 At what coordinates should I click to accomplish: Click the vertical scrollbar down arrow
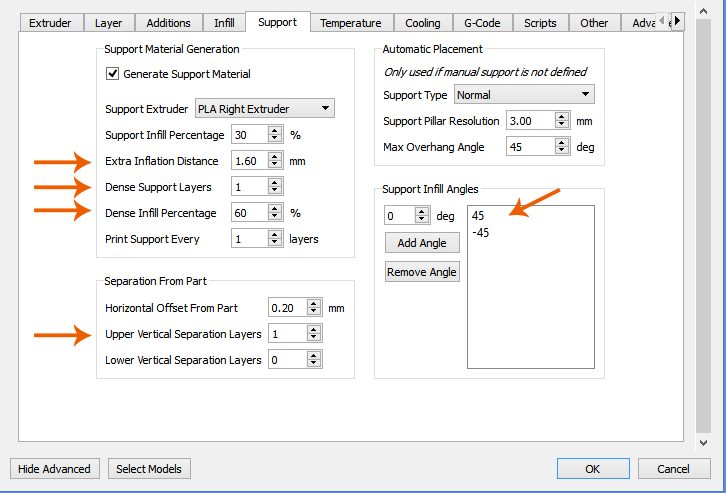(x=704, y=441)
